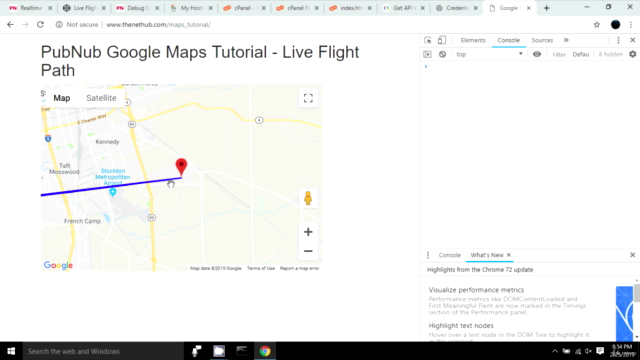Open Chrome from the taskbar

click(265, 351)
